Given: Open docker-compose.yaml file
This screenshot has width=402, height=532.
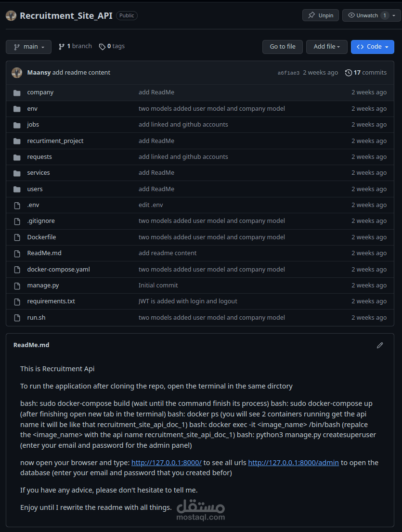Looking at the screenshot, I should (58, 270).
